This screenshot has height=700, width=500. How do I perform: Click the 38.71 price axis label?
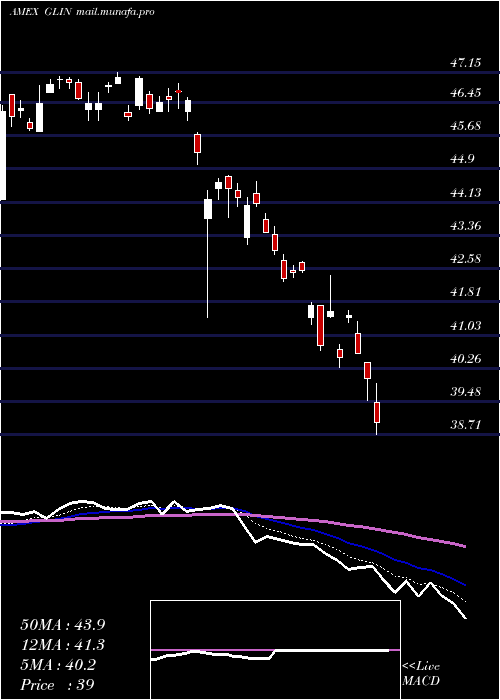pos(465,425)
